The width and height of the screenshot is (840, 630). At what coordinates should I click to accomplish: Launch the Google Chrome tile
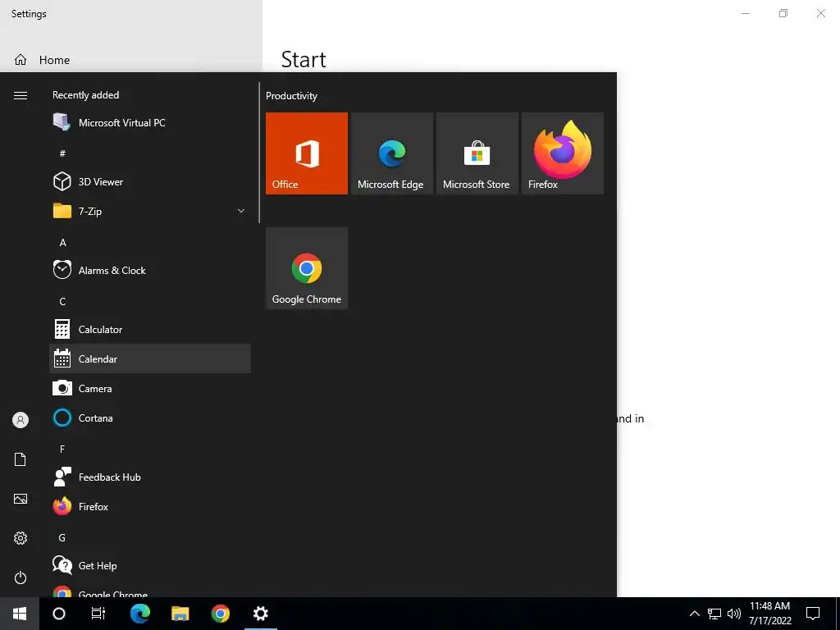point(307,268)
